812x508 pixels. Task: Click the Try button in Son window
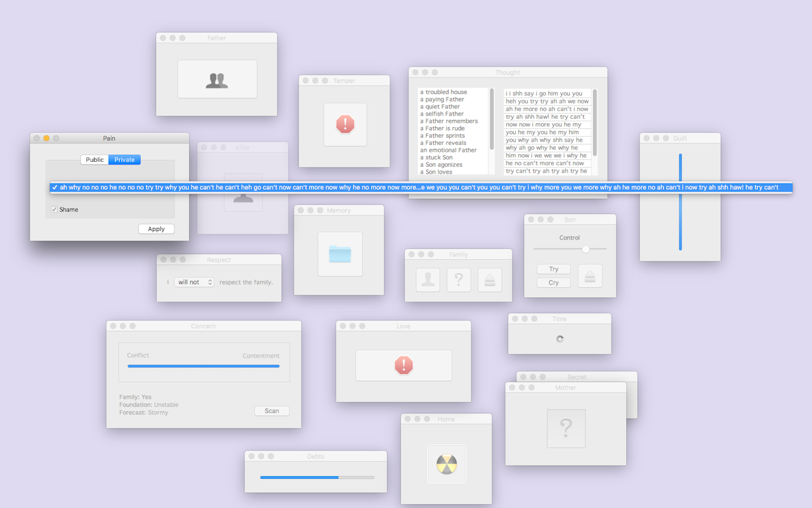553,269
